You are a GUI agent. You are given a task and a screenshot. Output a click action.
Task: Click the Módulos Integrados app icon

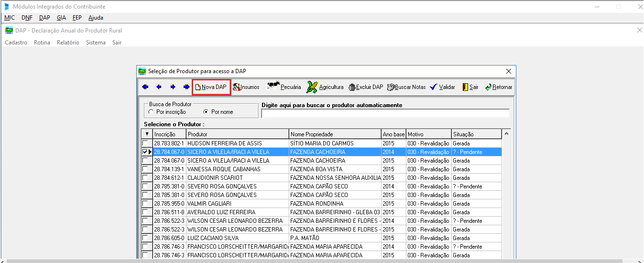[x=6, y=7]
